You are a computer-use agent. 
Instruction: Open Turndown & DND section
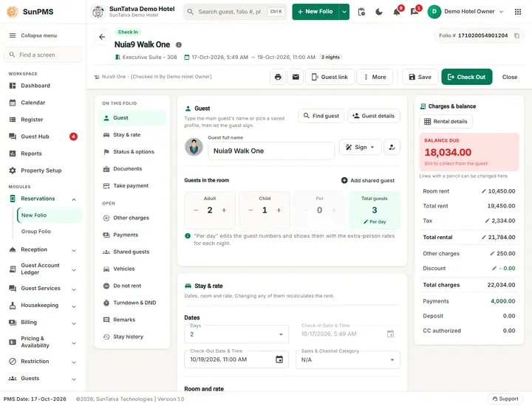click(x=132, y=303)
